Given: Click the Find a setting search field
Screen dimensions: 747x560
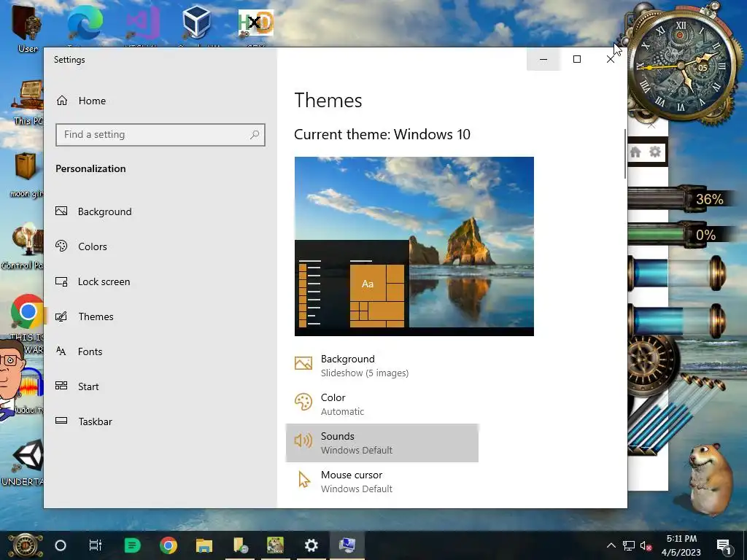Looking at the screenshot, I should pos(160,135).
